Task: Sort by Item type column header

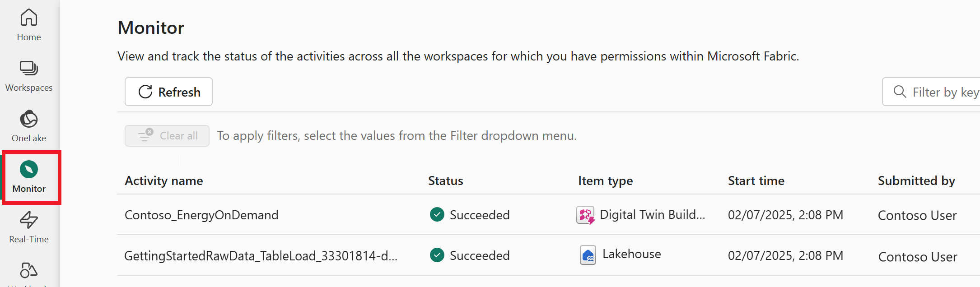Action: tap(606, 181)
